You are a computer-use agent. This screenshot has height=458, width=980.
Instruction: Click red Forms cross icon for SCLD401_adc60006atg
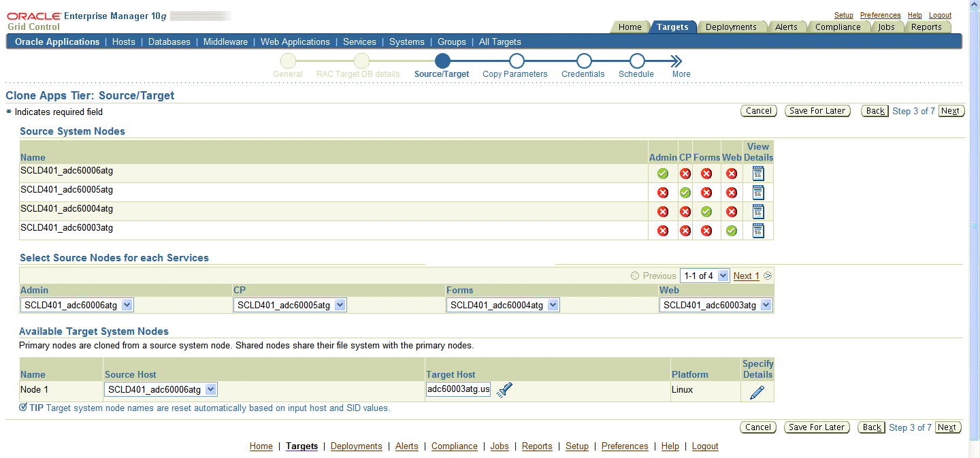pyautogui.click(x=706, y=174)
